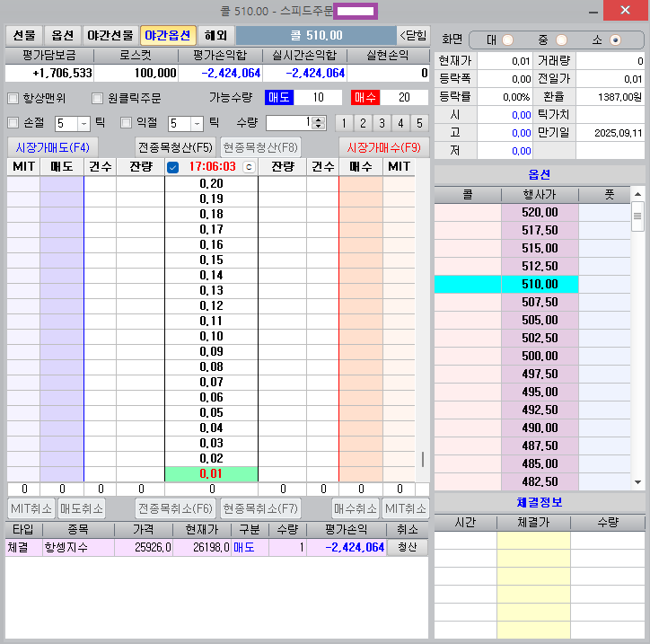
Task: Click the 시장가매수(F9) button
Action: click(384, 147)
